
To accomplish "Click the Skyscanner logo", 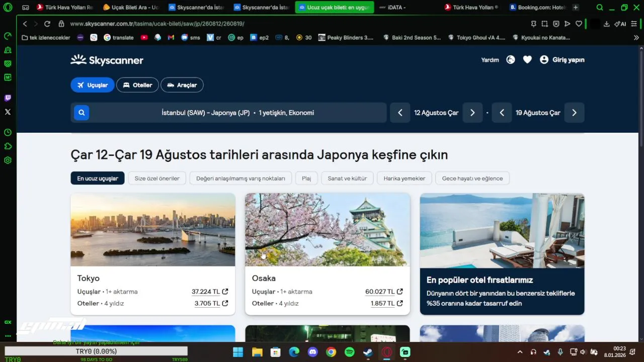I will (107, 60).
